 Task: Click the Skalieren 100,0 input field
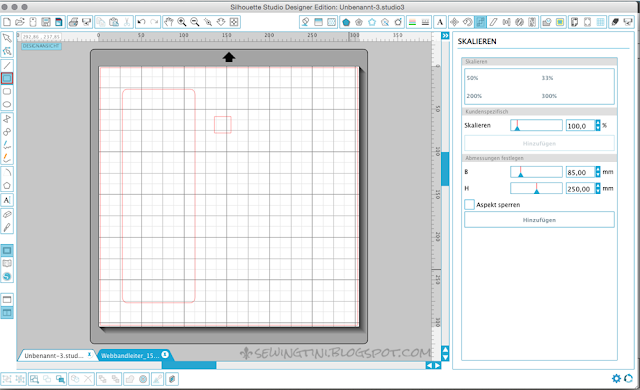580,126
